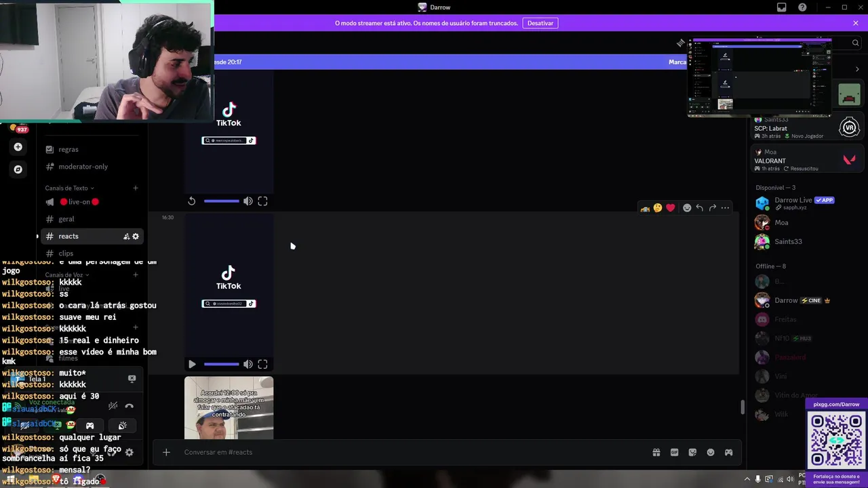The image size is (868, 488).
Task: Forward the hovered message
Action: 713,208
